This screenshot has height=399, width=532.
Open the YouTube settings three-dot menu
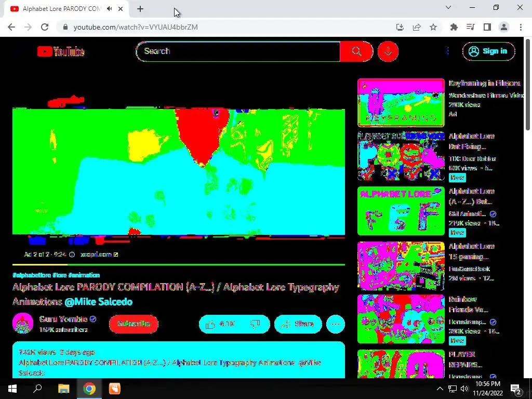448,51
